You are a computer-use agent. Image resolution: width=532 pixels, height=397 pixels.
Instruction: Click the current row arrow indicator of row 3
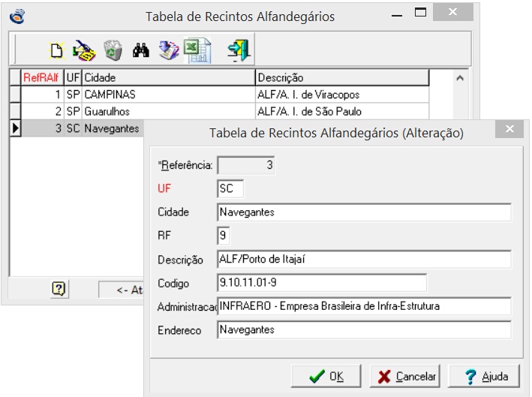coord(15,128)
